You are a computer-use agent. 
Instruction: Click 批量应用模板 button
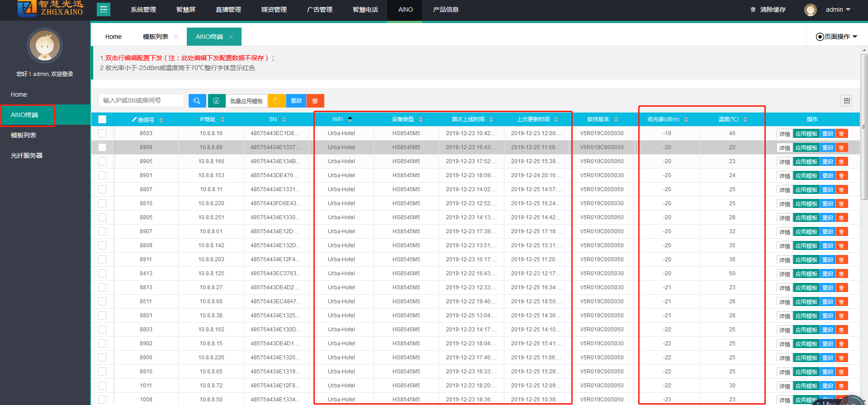[247, 101]
